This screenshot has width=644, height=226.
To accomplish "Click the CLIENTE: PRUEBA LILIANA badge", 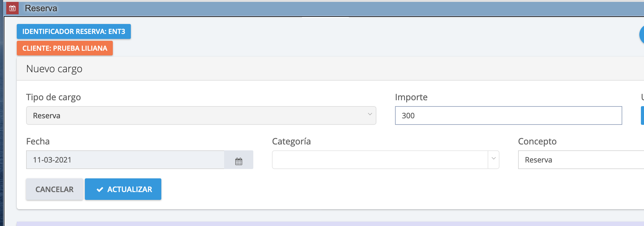I will pyautogui.click(x=65, y=48).
